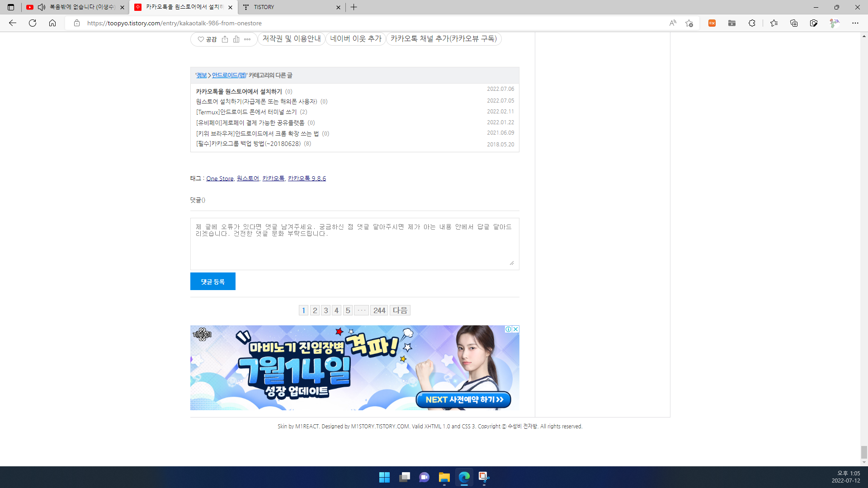Open the Collections icon in browser toolbar

(x=794, y=23)
